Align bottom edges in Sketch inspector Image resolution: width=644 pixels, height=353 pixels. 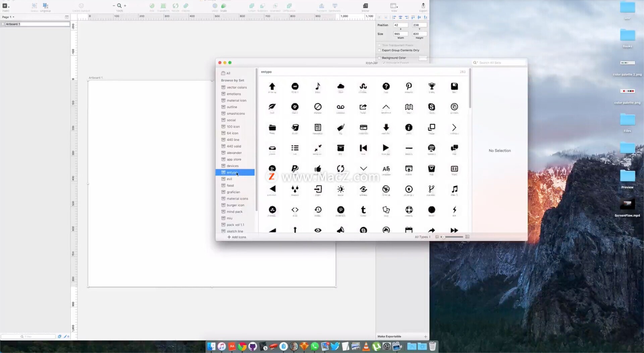[x=425, y=17]
